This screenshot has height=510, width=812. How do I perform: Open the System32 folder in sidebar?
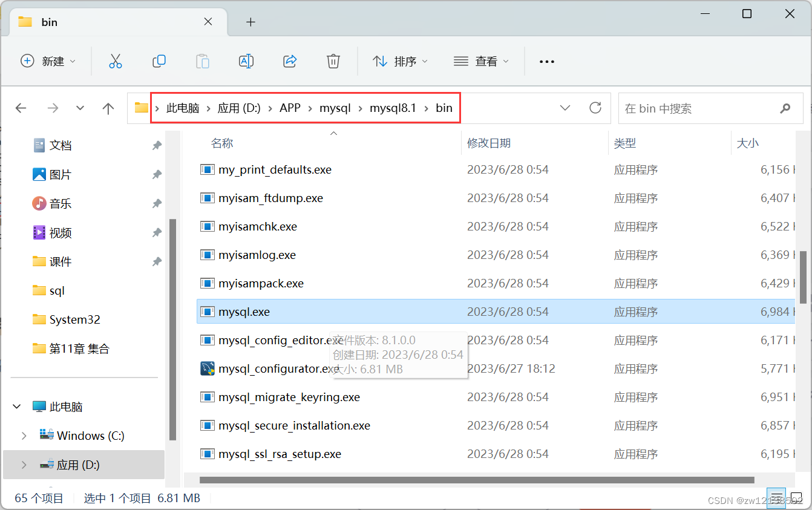(74, 319)
